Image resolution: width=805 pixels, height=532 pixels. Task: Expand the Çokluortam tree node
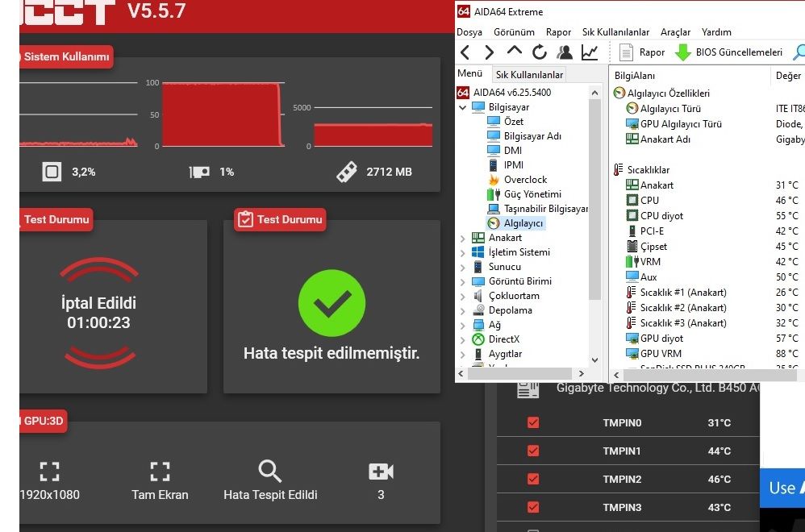[462, 296]
